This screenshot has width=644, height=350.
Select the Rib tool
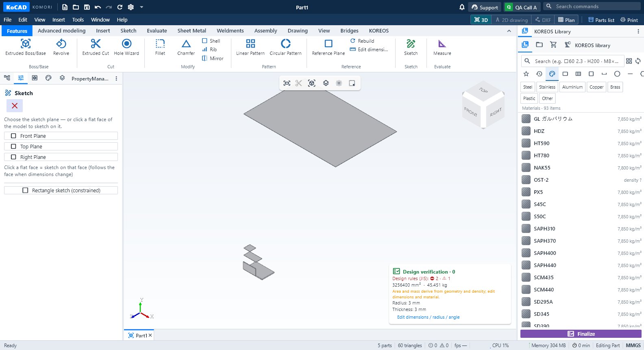click(209, 50)
